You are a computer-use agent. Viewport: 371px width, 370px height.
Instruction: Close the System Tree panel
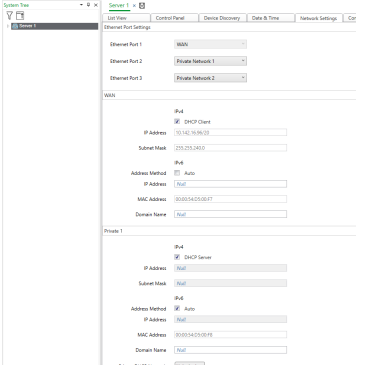click(96, 5)
